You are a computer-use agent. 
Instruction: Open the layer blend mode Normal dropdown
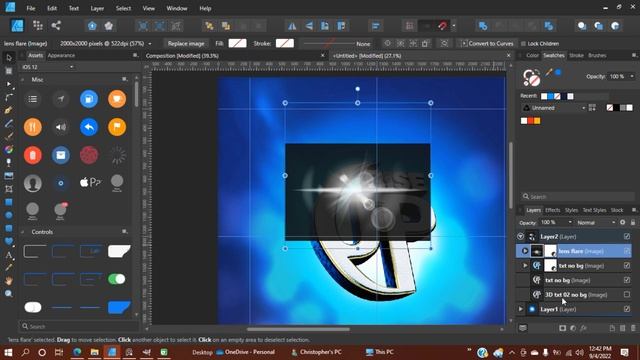(x=596, y=222)
